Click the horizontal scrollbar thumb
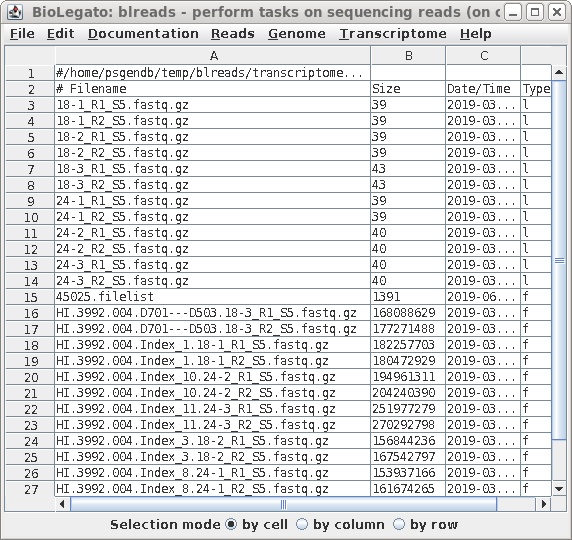Screen dimensions: 572x540 pyautogui.click(x=283, y=504)
